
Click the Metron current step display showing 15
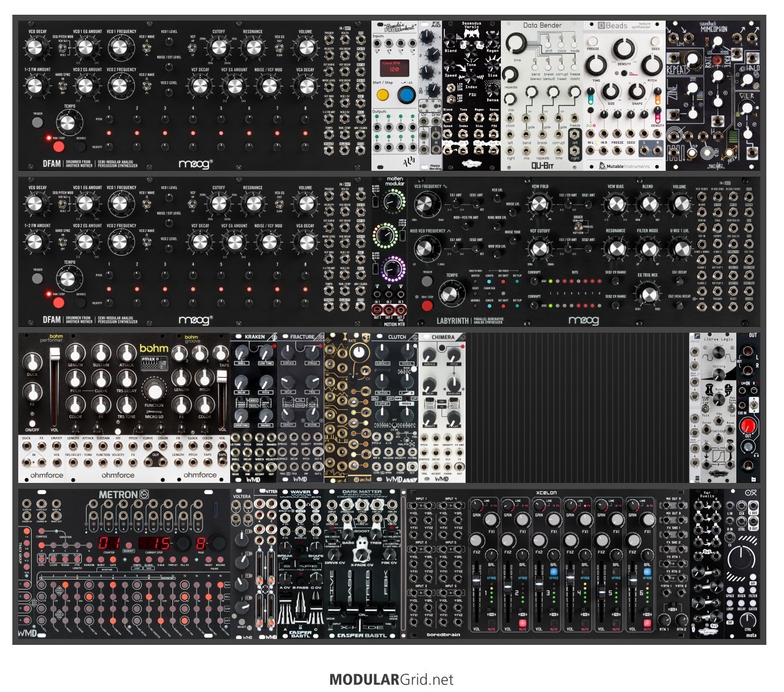(x=154, y=544)
